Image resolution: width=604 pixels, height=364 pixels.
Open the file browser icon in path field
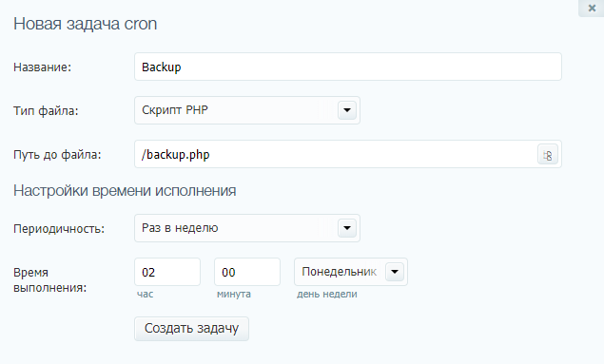547,155
